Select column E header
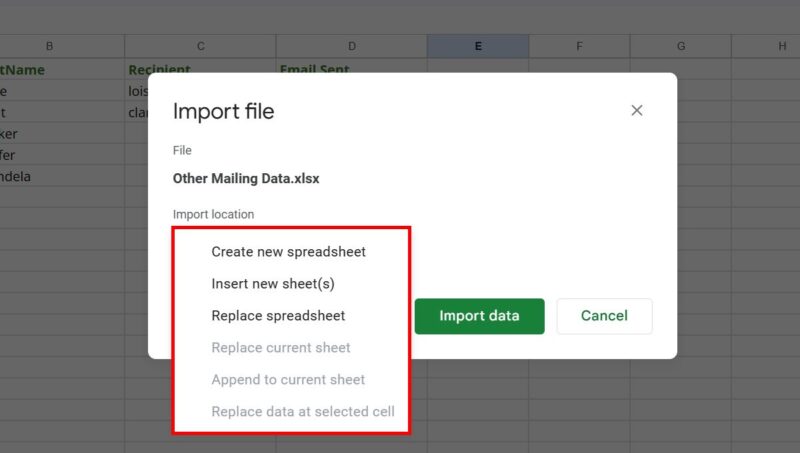This screenshot has width=800, height=453. 478,46
